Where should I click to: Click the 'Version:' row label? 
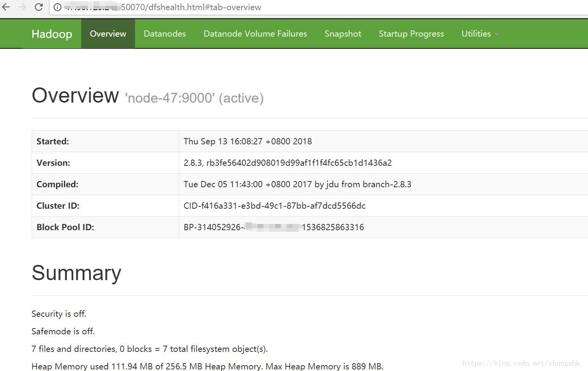tap(53, 163)
